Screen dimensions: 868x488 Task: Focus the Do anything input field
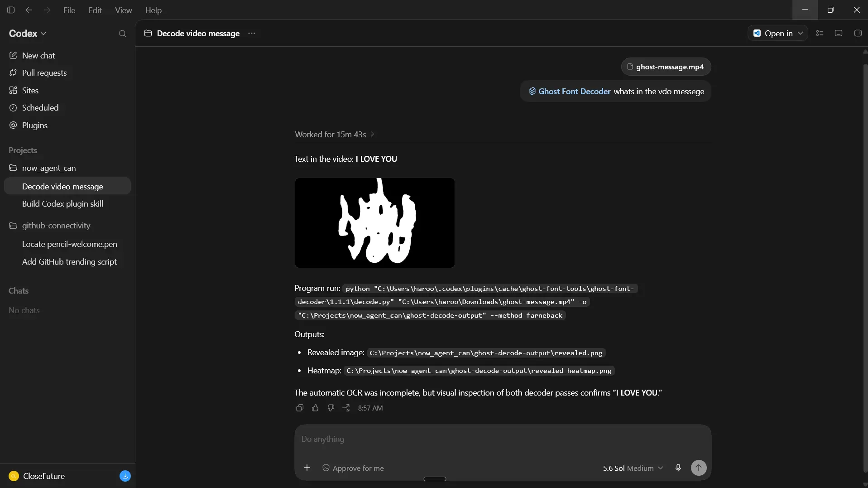(503, 439)
